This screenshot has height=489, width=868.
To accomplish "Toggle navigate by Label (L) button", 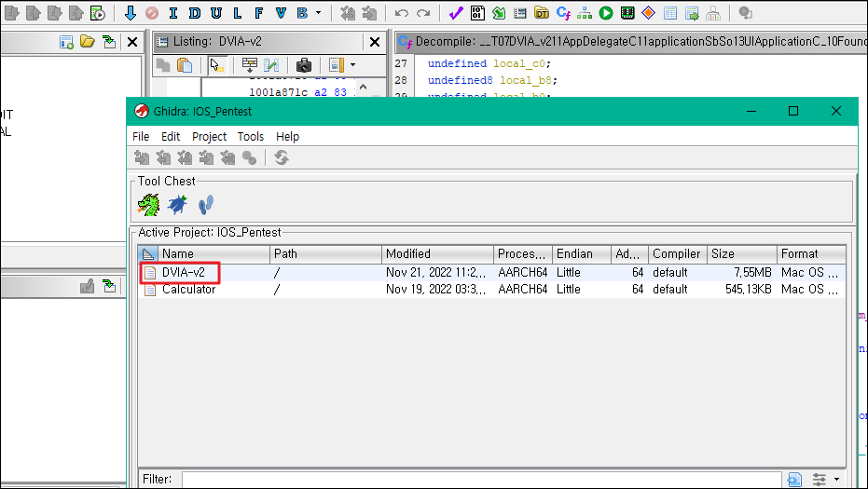I will [238, 13].
